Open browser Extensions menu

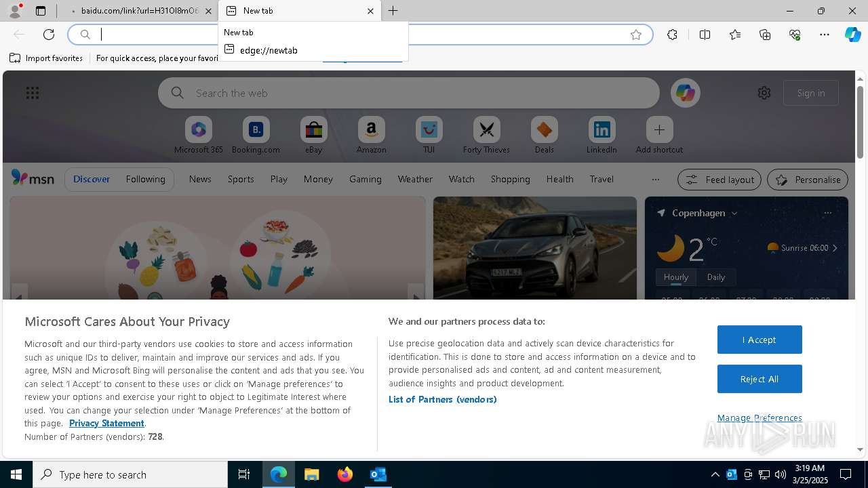pyautogui.click(x=672, y=35)
